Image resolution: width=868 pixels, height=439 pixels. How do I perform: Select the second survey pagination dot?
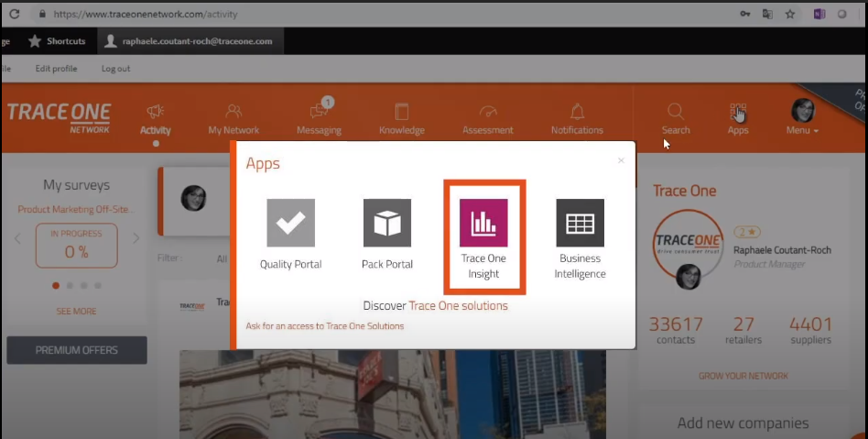[70, 285]
